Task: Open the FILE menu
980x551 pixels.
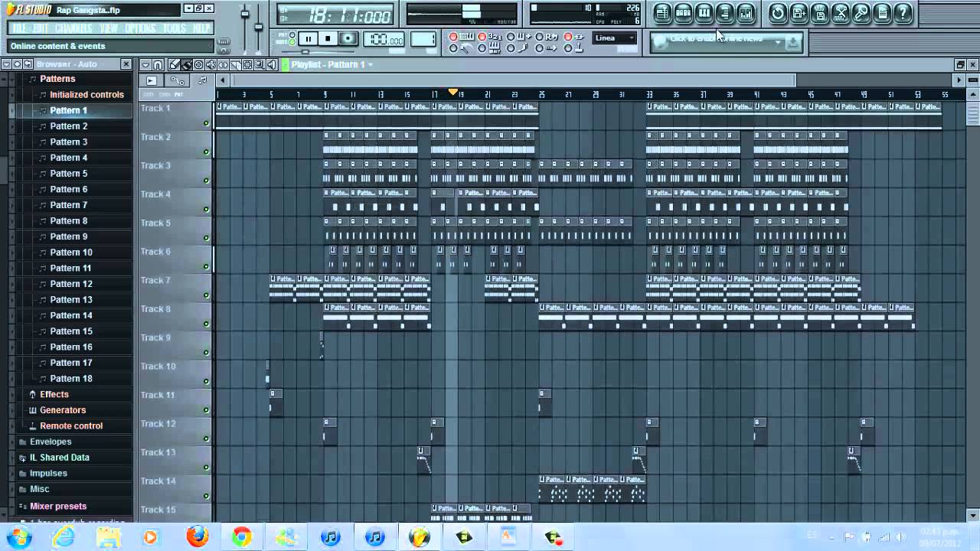Action: click(x=20, y=28)
